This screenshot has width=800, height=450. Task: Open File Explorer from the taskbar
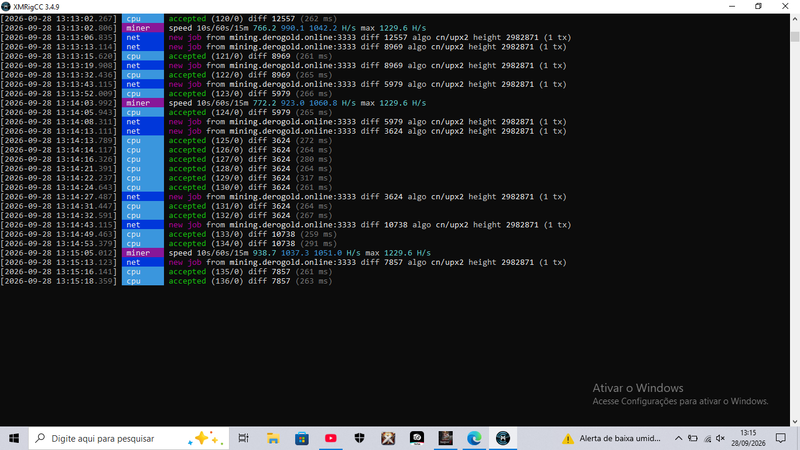pyautogui.click(x=273, y=438)
